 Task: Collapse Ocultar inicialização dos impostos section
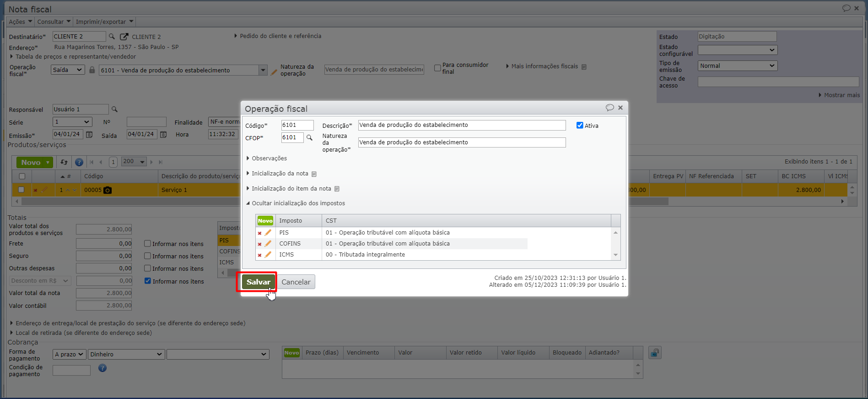click(x=296, y=203)
